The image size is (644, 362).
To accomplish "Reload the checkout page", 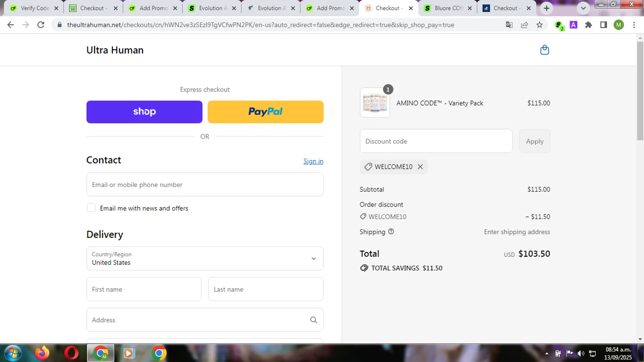I will [41, 25].
